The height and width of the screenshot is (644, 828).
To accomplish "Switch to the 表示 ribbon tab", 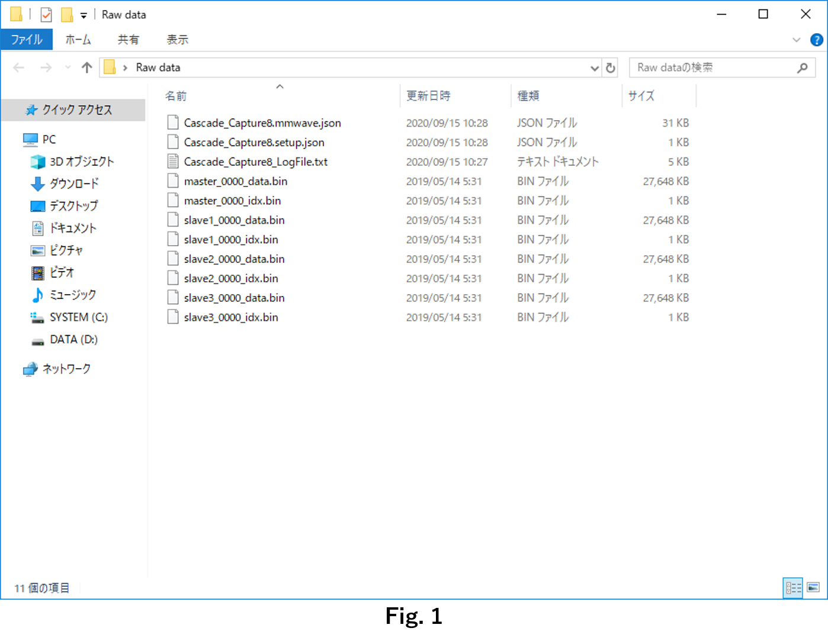I will [x=177, y=40].
